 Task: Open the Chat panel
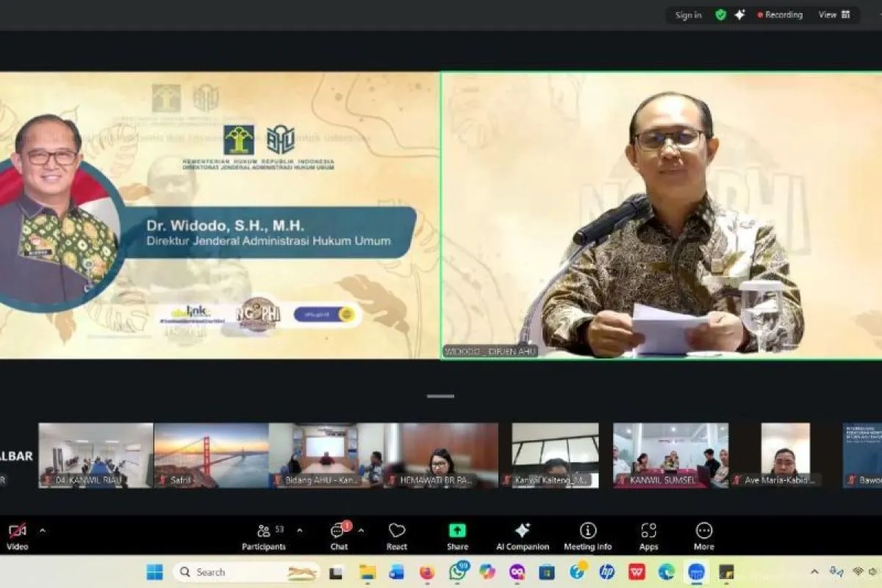[x=338, y=534]
